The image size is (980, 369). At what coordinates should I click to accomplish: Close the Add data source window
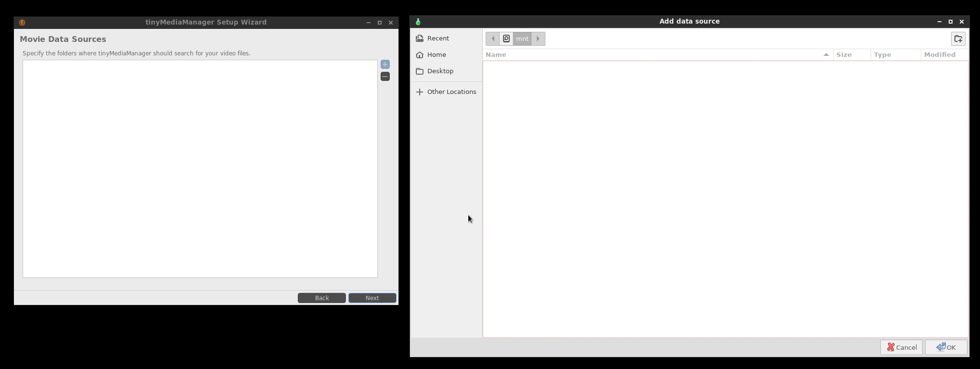coord(962,22)
